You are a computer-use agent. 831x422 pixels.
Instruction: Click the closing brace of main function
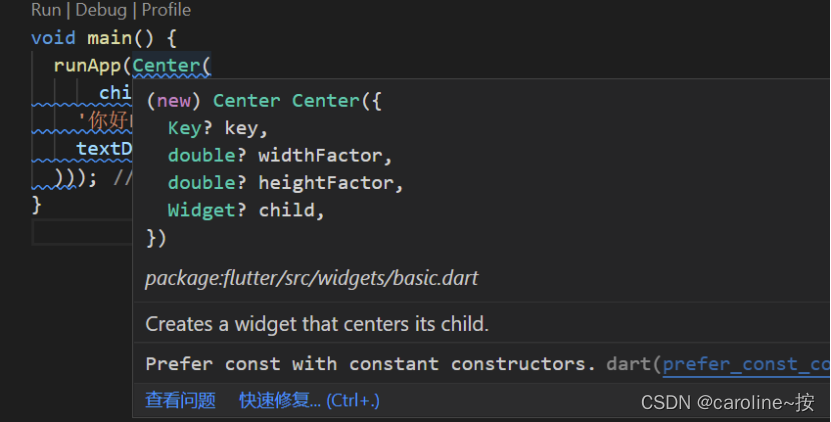click(x=36, y=205)
